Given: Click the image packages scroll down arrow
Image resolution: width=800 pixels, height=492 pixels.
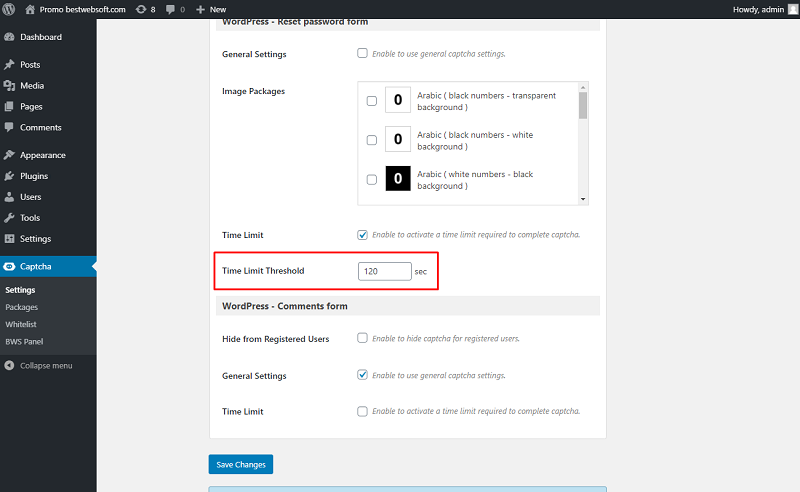Looking at the screenshot, I should click(583, 199).
